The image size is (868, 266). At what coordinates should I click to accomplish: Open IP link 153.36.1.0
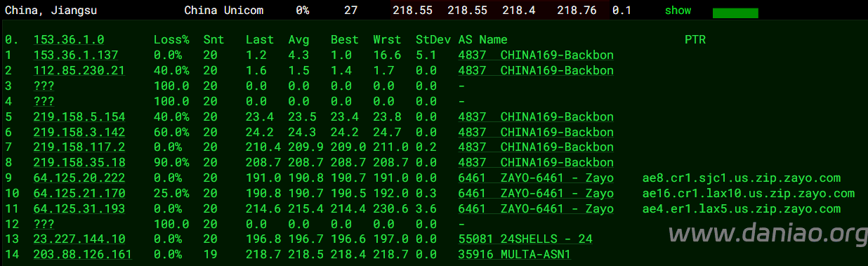click(69, 40)
